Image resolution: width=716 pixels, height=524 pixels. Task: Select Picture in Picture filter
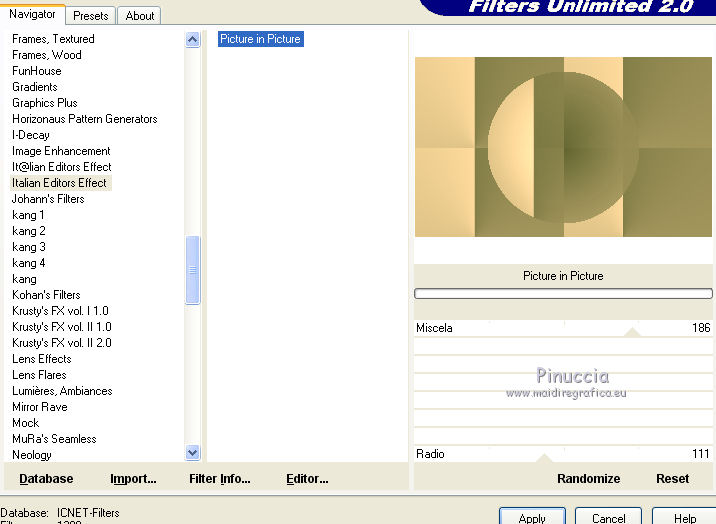260,39
